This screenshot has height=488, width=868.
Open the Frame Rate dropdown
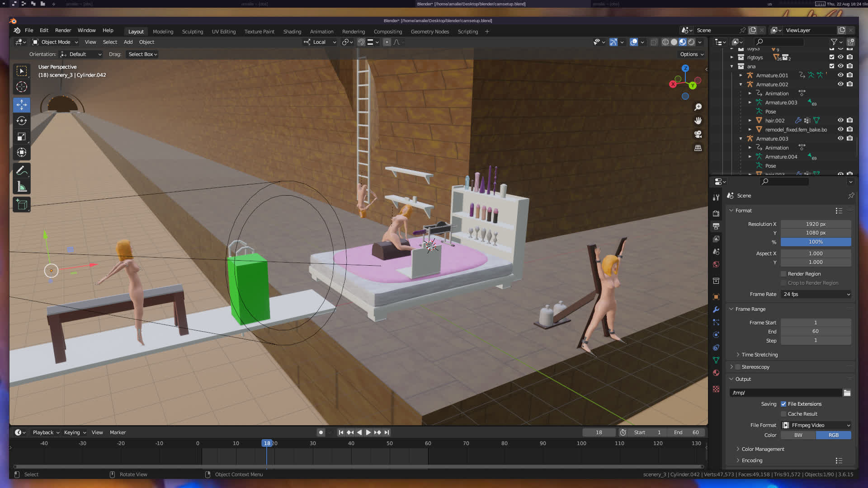click(x=816, y=294)
